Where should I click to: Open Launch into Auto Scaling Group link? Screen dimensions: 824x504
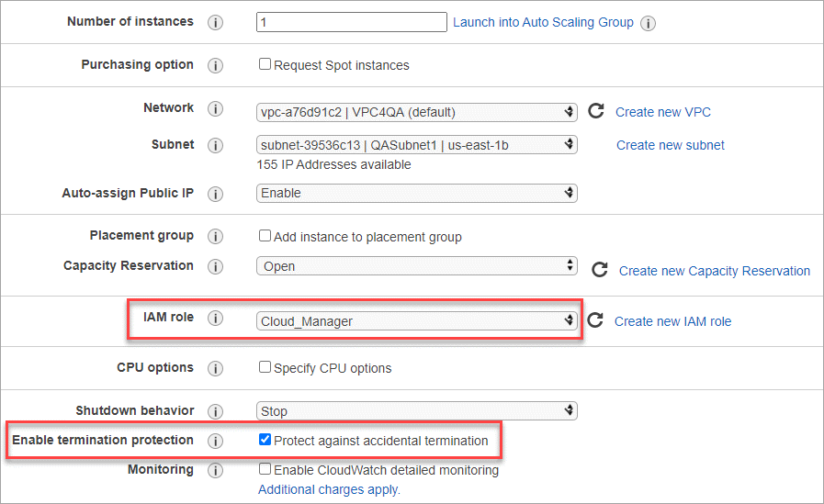(543, 22)
